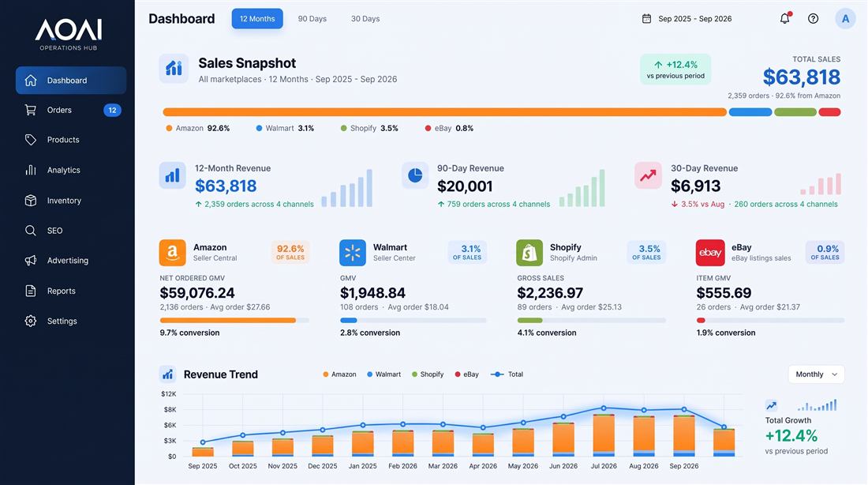868x485 pixels.
Task: Open the help question mark icon
Action: coord(814,18)
